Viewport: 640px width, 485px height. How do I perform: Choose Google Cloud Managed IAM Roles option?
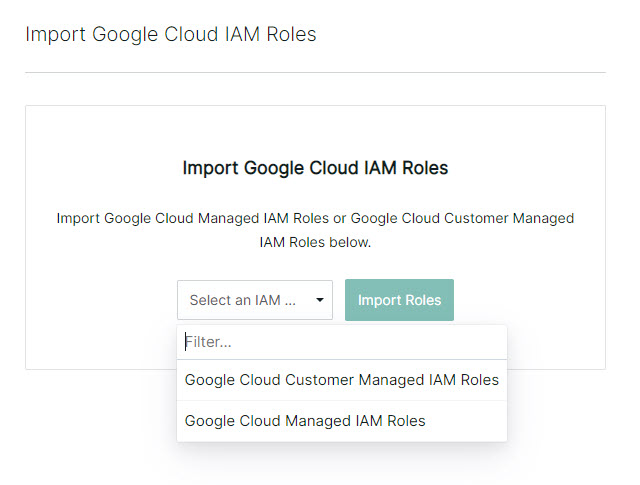(342, 421)
